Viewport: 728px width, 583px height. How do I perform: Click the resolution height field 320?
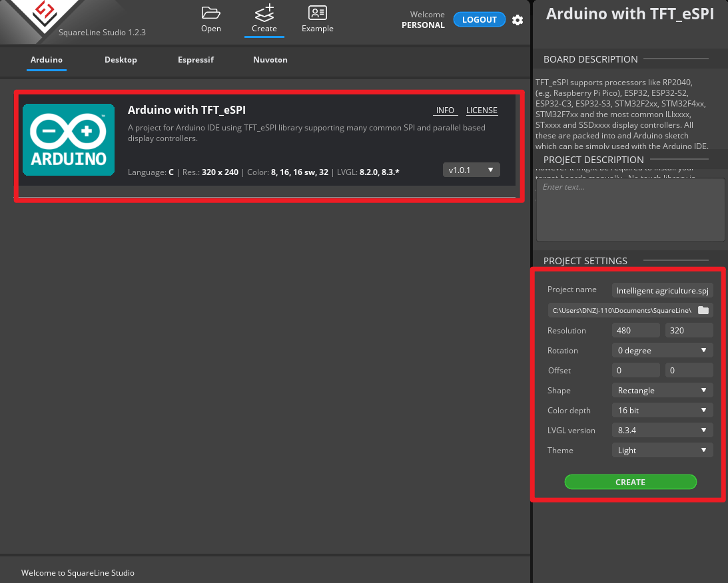coord(689,331)
